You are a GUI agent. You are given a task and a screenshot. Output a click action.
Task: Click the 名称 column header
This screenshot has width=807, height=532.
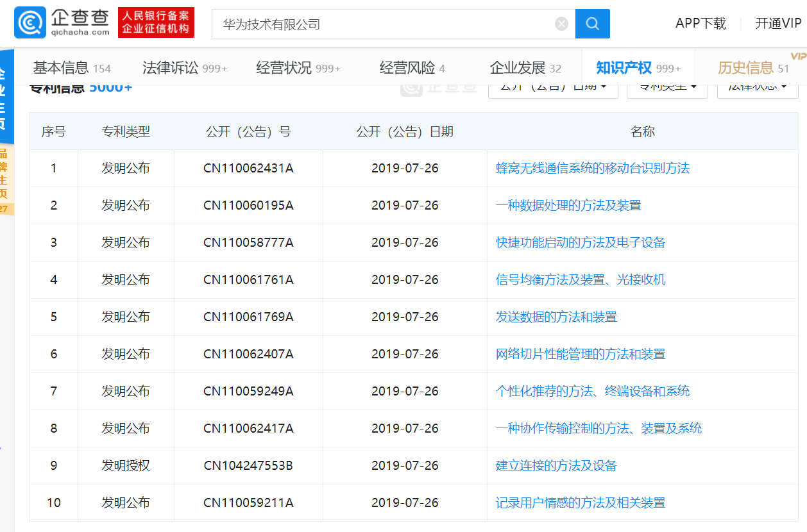[643, 131]
